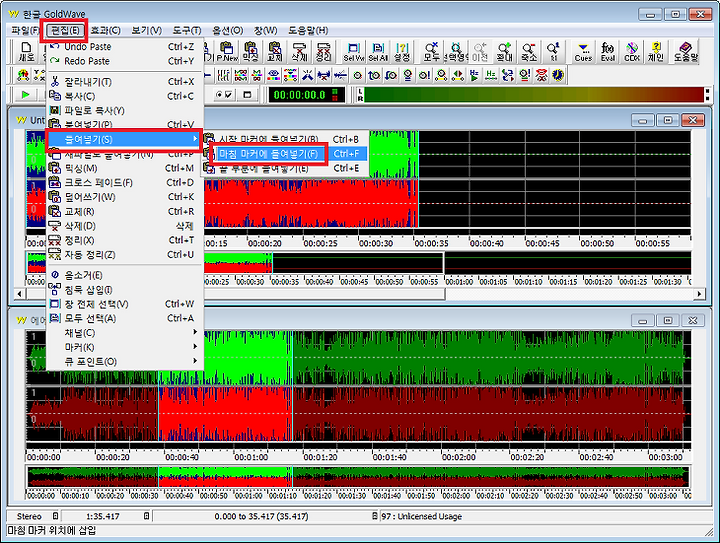Viewport: 720px width, 543px height.
Task: Click the 축소 zoom-out toolbar icon
Action: [x=529, y=51]
